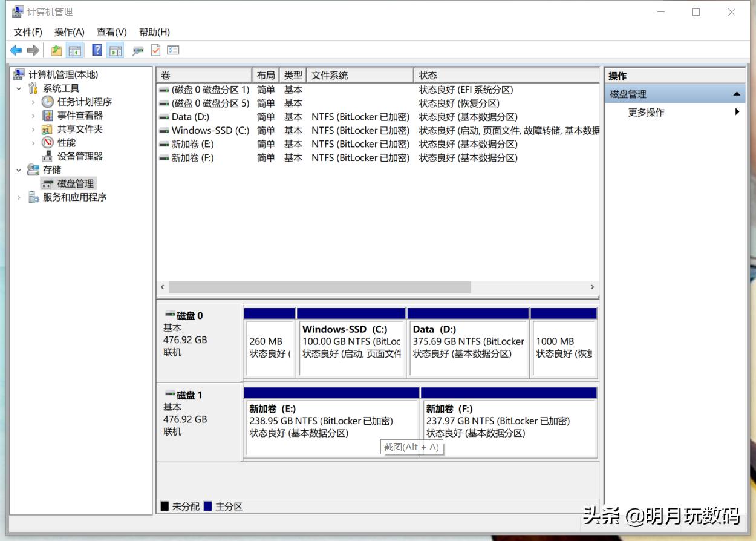Expand the 事件查看器 tree node
The height and width of the screenshot is (541, 756).
(x=34, y=115)
